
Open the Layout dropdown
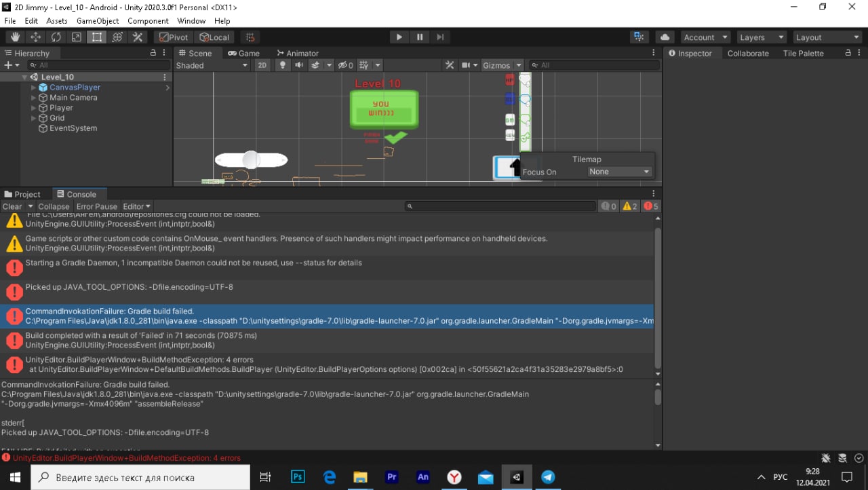(x=827, y=37)
